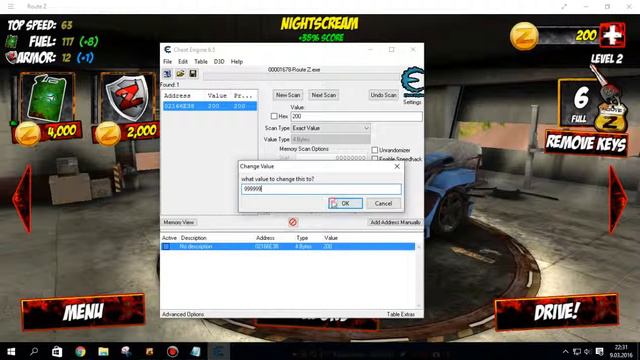Click Table Extras
Screen dimensions: 640x360
(401, 314)
